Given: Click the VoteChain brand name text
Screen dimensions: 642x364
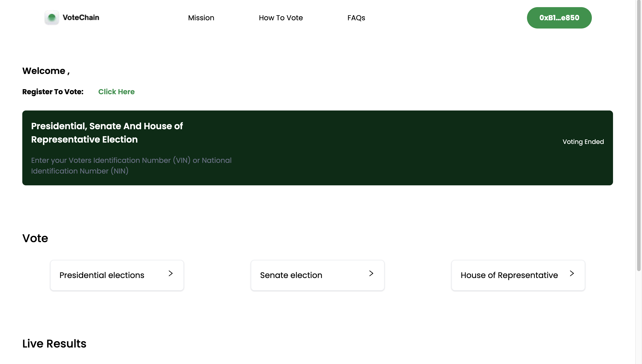Looking at the screenshot, I should [x=81, y=18].
